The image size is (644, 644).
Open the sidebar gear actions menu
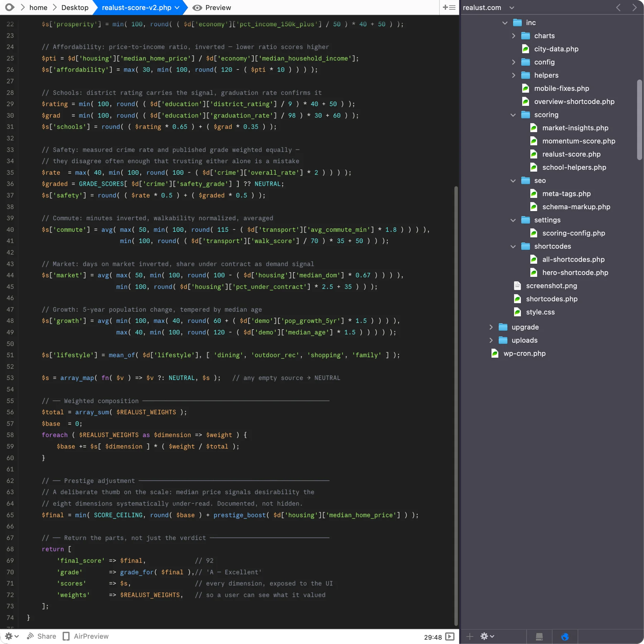(487, 636)
